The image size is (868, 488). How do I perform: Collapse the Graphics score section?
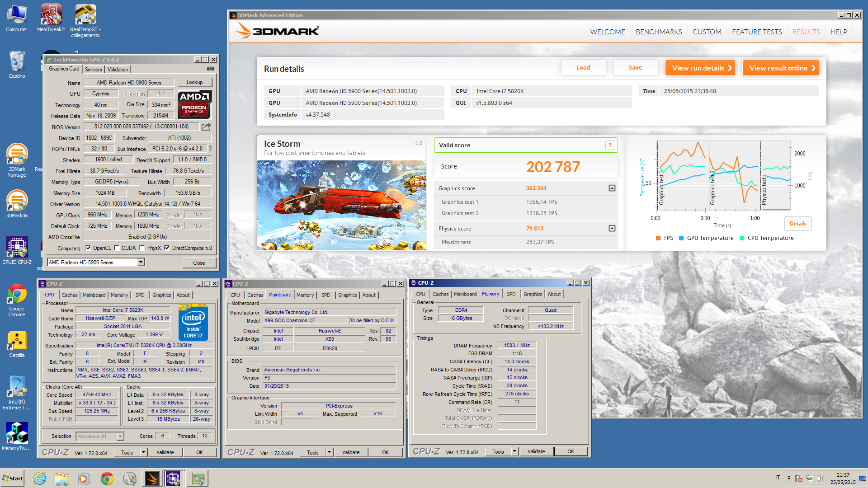point(612,188)
